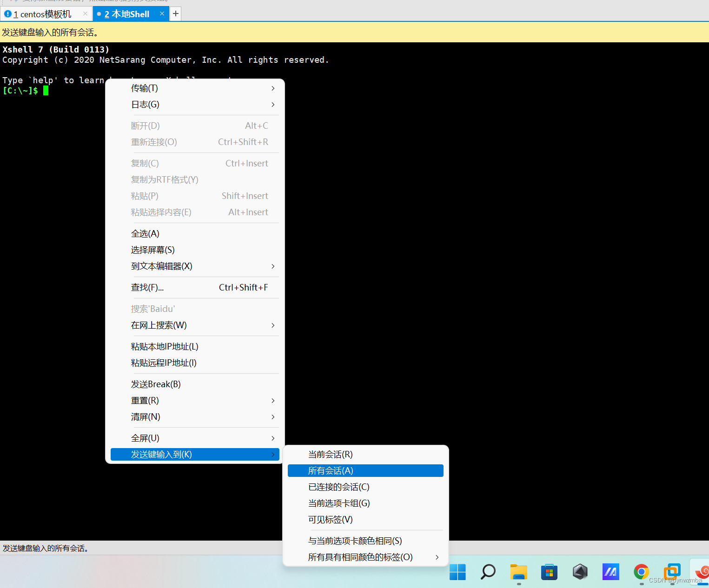Open the purple slanted-stripes taskbar app

(x=611, y=572)
